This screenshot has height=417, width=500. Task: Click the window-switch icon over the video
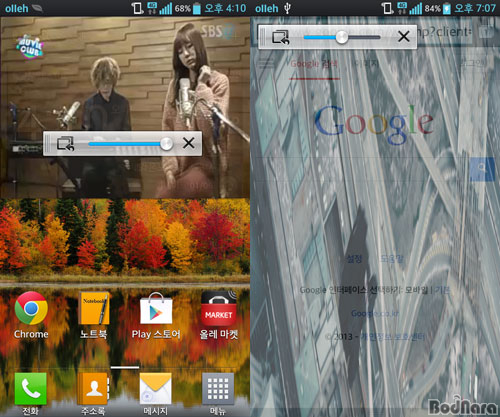65,144
